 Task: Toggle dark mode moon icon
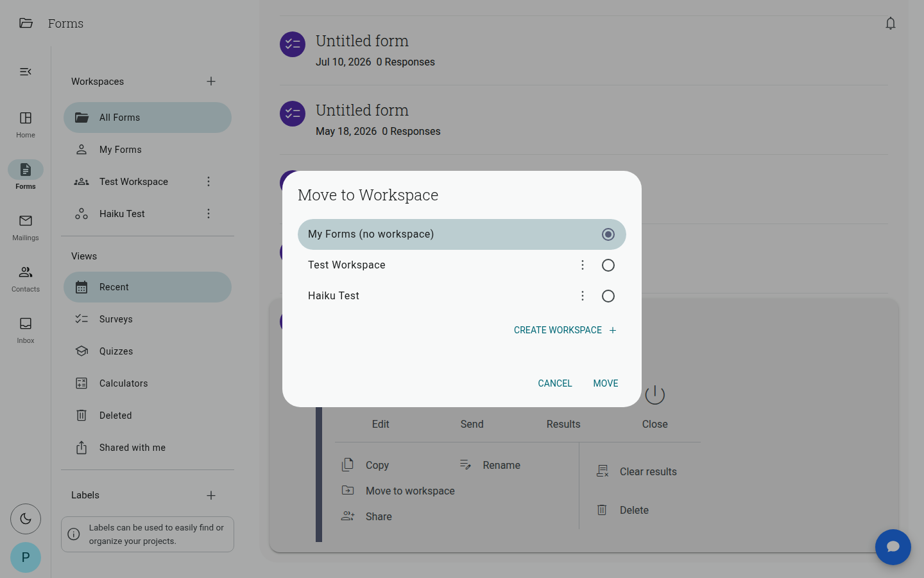(26, 519)
